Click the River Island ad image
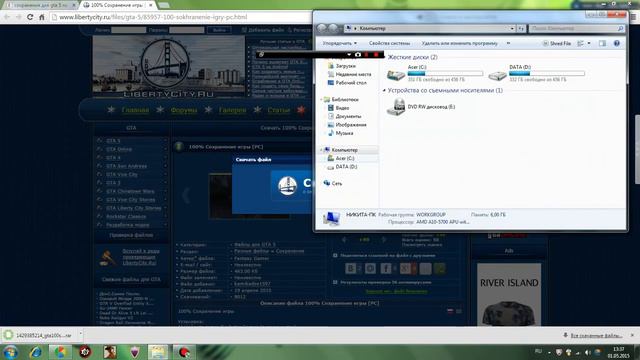 pos(509,294)
